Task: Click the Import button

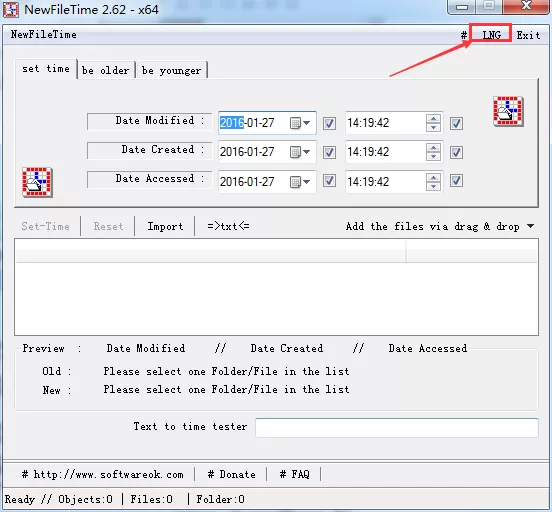Action: pyautogui.click(x=165, y=226)
